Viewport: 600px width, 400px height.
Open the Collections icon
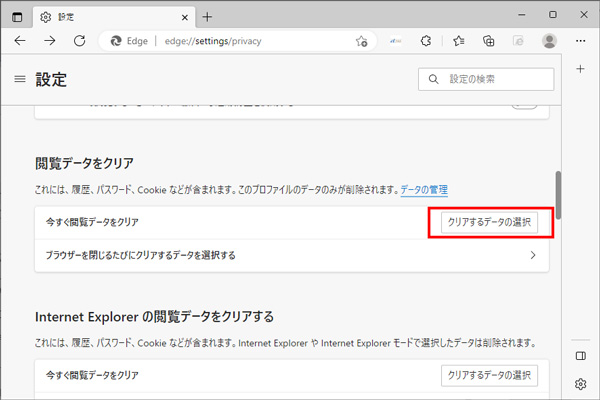pos(489,41)
